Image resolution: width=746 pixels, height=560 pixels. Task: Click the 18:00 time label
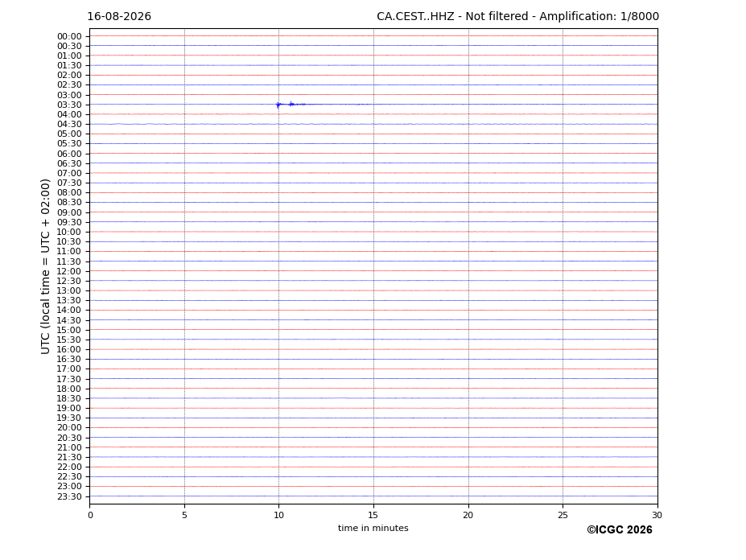click(69, 389)
